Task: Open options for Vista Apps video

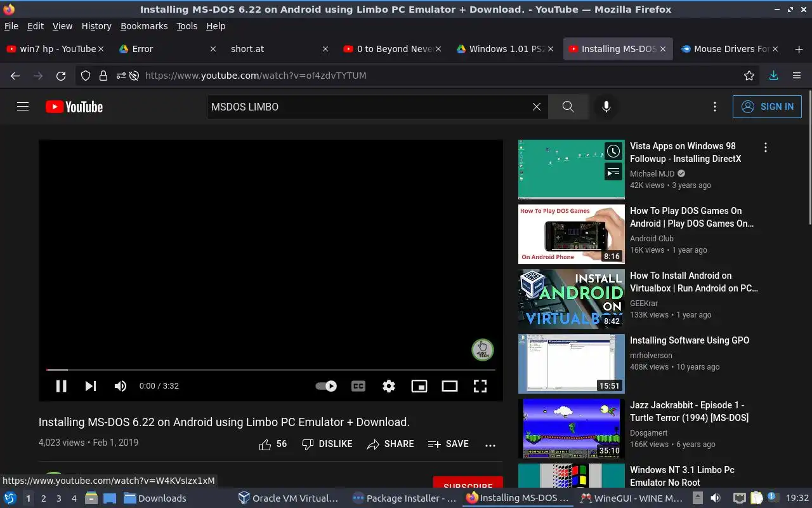Action: pos(766,147)
